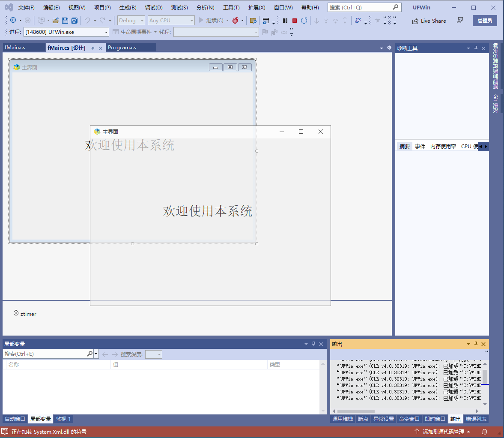The height and width of the screenshot is (438, 504).
Task: Pin the 输出 panel
Action: [x=476, y=344]
